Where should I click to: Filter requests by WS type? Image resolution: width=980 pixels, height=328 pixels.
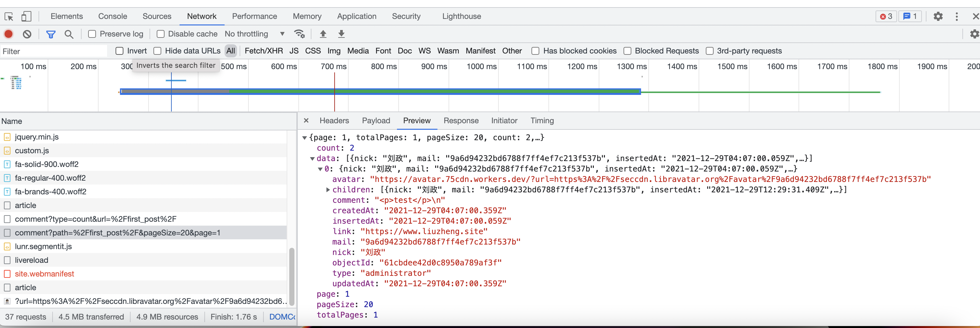point(425,51)
